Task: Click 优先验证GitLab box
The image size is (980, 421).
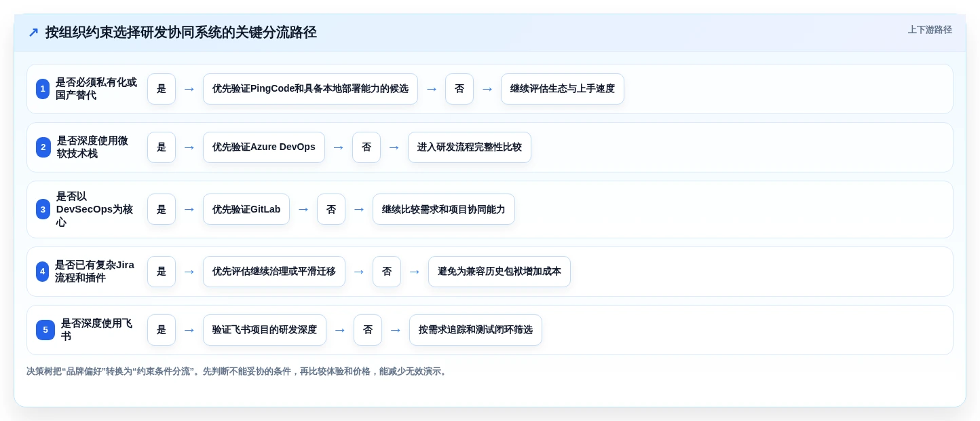Action: click(x=246, y=209)
